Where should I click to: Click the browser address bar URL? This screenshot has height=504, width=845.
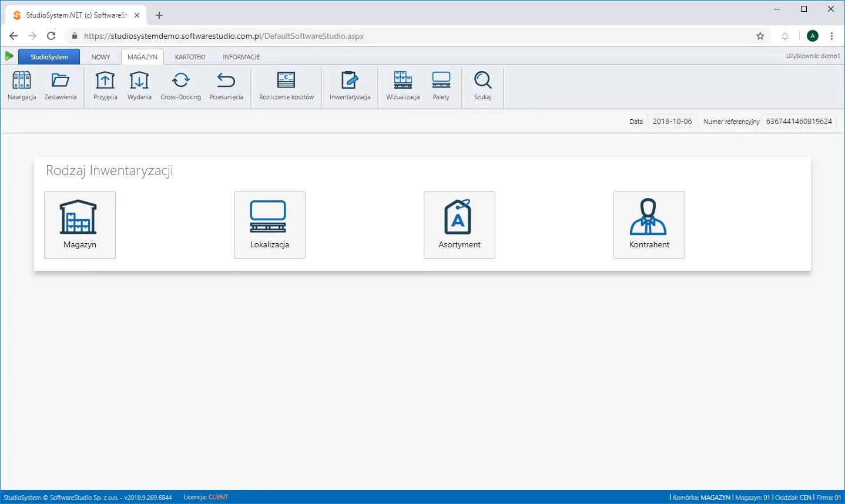pyautogui.click(x=224, y=36)
